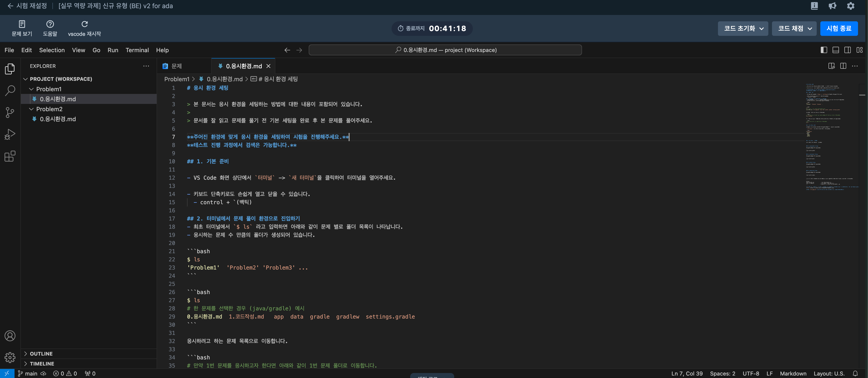This screenshot has height=378, width=868.
Task: Open the Source Control view
Action: click(x=10, y=112)
